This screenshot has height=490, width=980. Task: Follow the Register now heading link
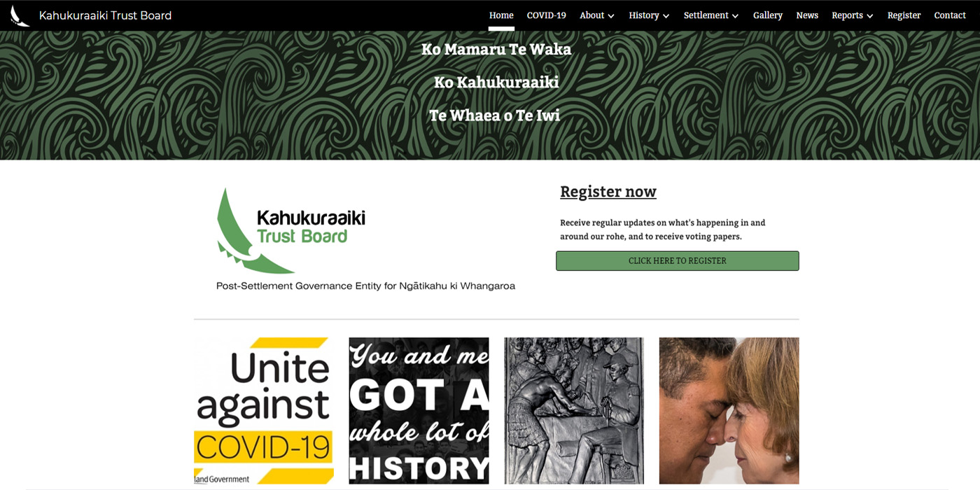pyautogui.click(x=608, y=192)
